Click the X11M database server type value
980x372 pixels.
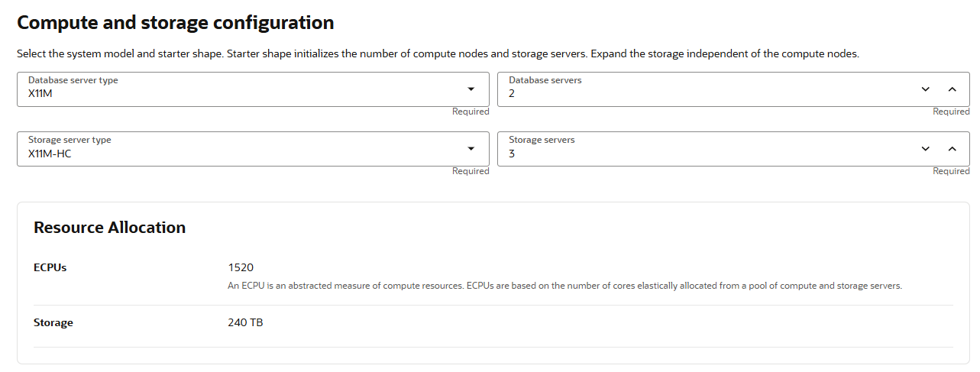40,94
